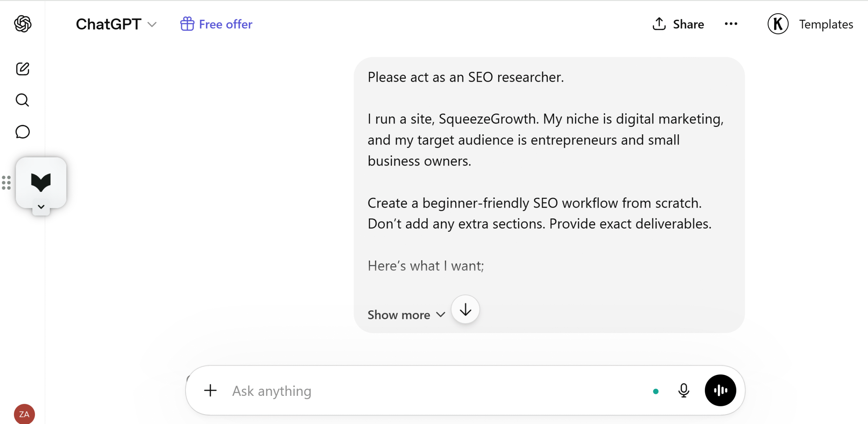
Task: Jump to bottom with the down-arrow button
Action: tap(465, 309)
